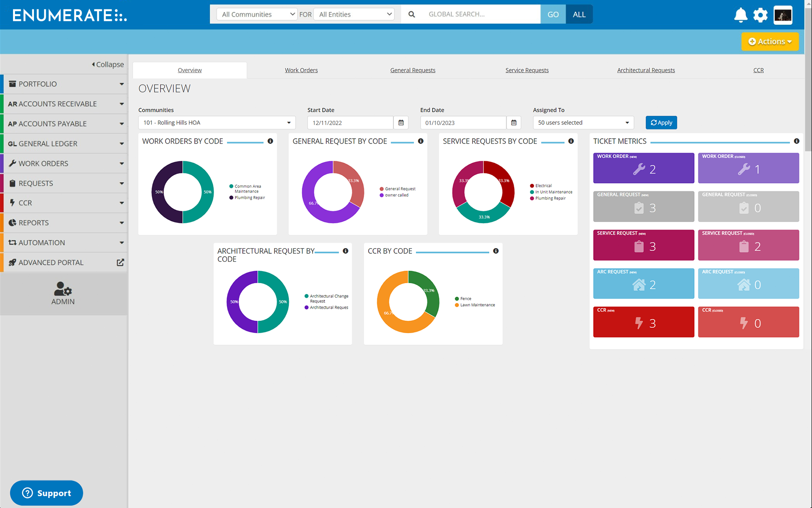
Task: Click the Start Date calendar icon
Action: click(401, 123)
